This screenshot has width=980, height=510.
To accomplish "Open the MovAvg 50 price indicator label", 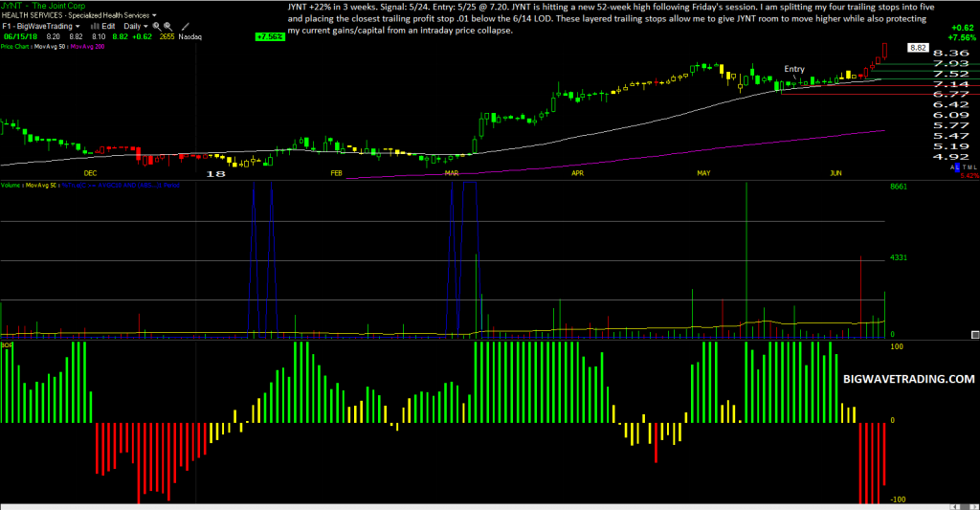I will (x=50, y=46).
